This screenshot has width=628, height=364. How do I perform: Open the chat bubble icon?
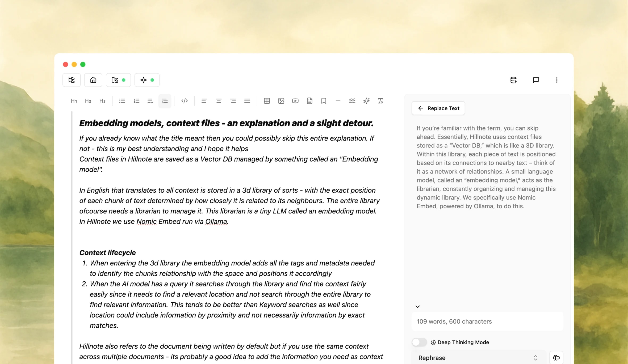tap(536, 80)
